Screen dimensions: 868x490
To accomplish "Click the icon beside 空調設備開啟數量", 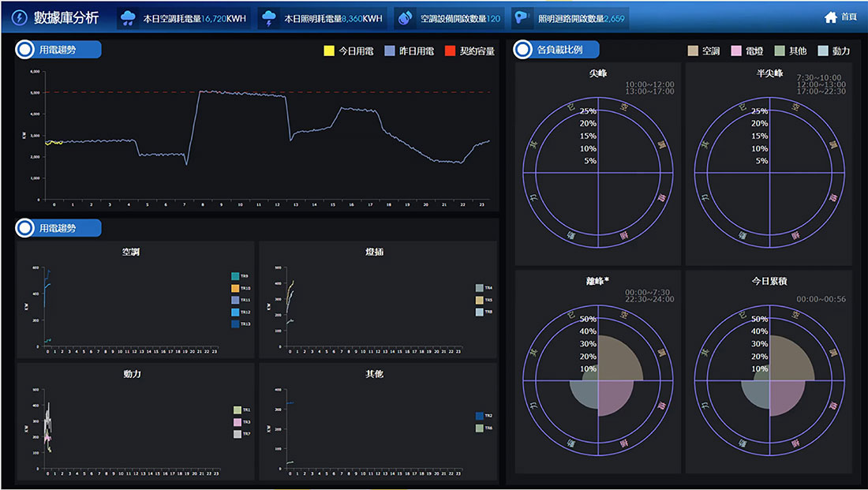I will coord(405,18).
